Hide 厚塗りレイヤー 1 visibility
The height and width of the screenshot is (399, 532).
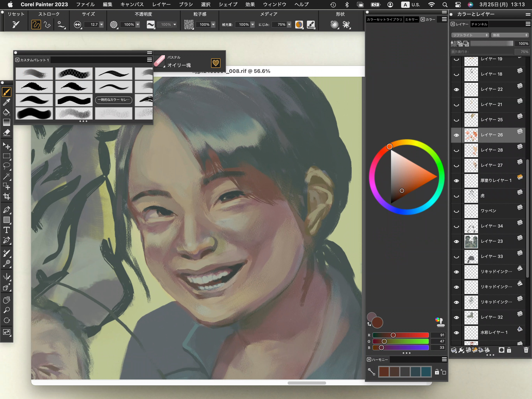[456, 181]
